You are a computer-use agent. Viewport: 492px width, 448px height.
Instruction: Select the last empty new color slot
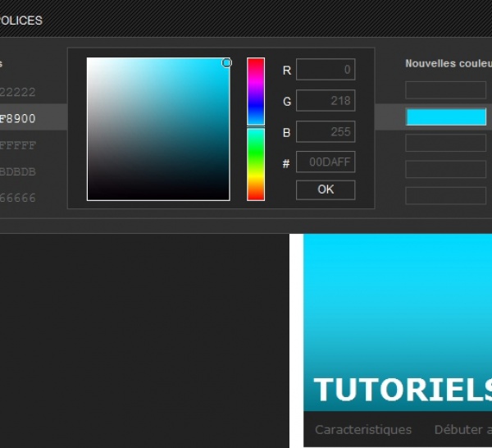click(446, 196)
